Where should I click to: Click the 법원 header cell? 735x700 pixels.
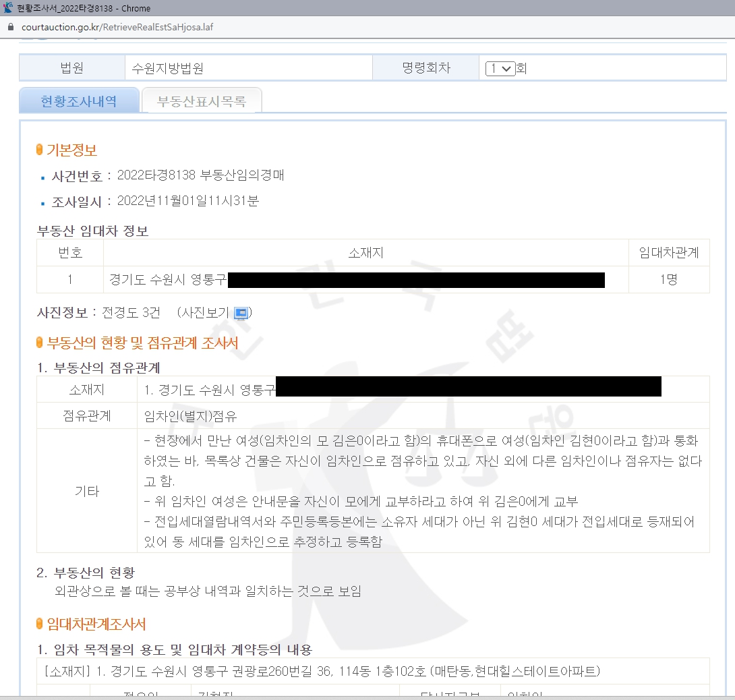pyautogui.click(x=72, y=68)
